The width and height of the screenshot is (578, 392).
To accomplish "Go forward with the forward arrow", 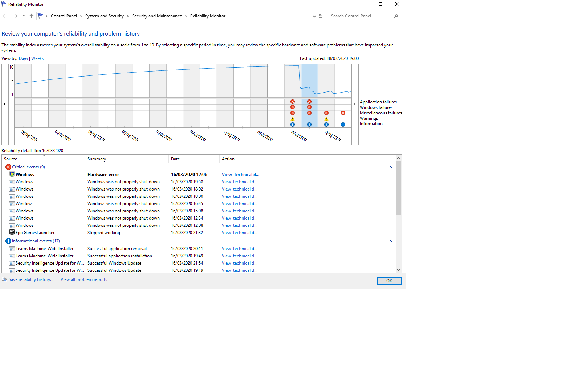I will [15, 16].
